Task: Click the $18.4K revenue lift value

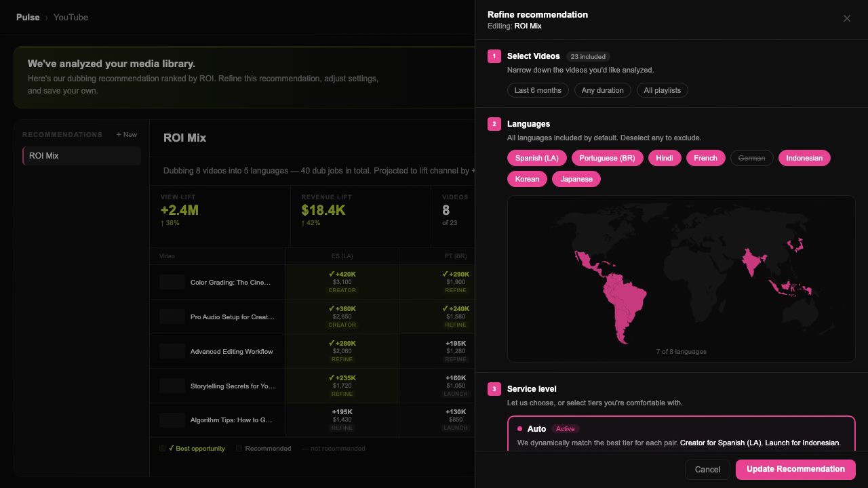Action: (323, 210)
